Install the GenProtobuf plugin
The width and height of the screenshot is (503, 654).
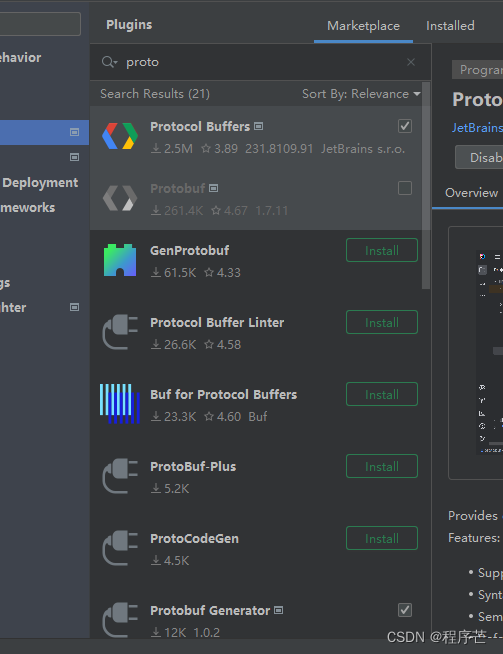click(382, 250)
